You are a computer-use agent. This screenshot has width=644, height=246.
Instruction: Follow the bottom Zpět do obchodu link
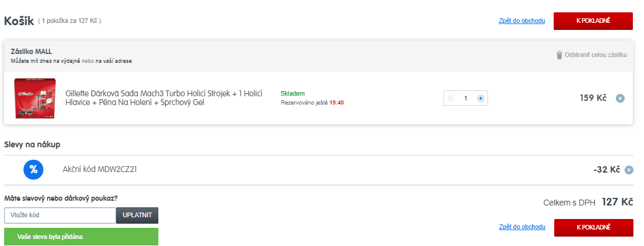(521, 227)
